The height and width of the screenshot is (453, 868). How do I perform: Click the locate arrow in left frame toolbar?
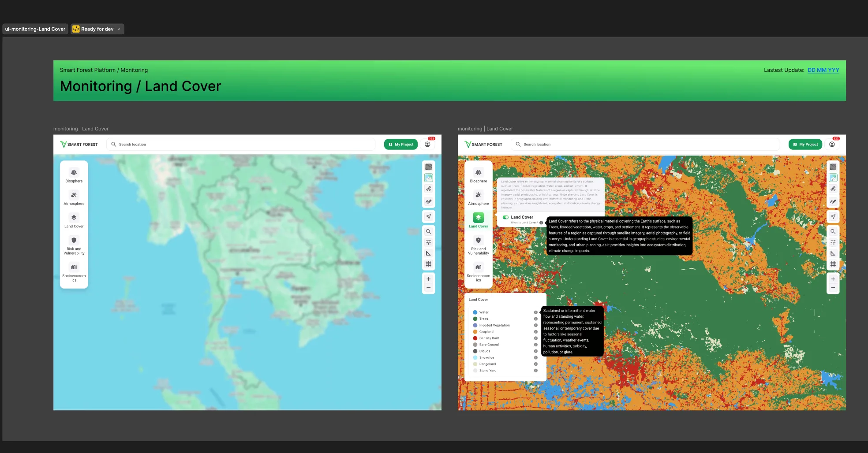428,216
